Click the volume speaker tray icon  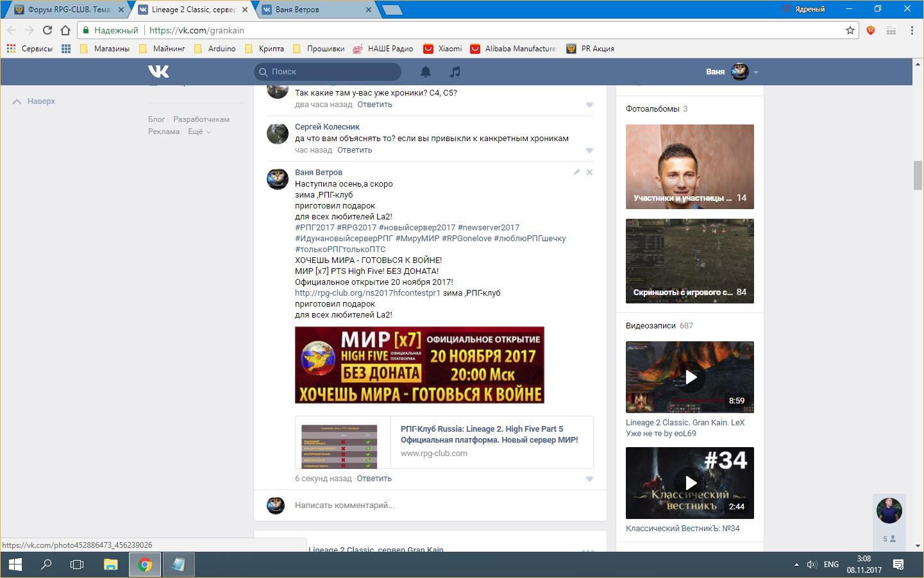[x=812, y=565]
